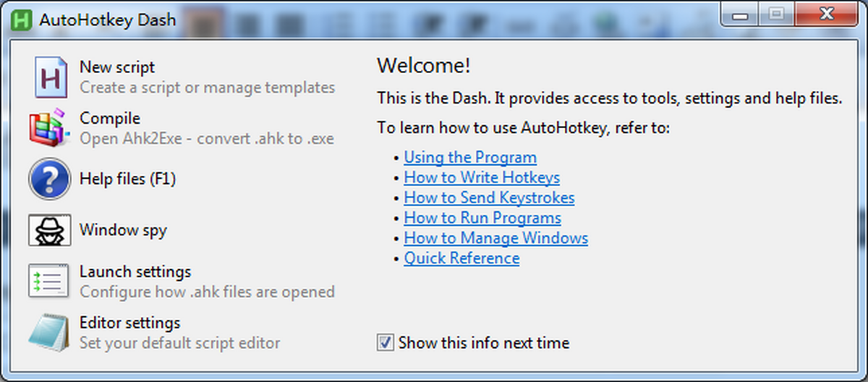This screenshot has height=382, width=868.
Task: Open How to Write Hotkeys link
Action: pos(482,177)
